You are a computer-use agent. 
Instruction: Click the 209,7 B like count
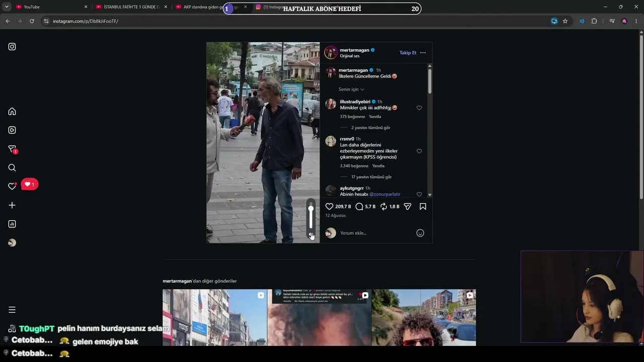(343, 207)
